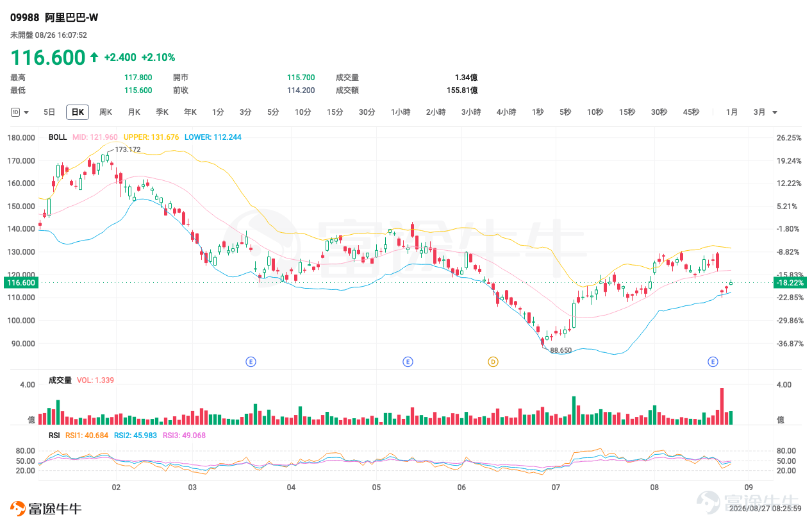Viewport: 812px width, 526px height.
Task: Choose the 5分 interval
Action: (x=274, y=112)
